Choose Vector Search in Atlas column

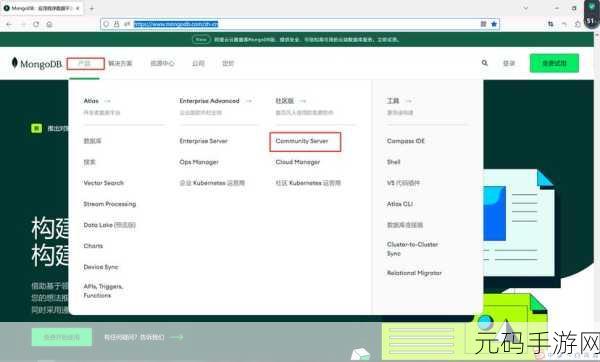(x=104, y=183)
